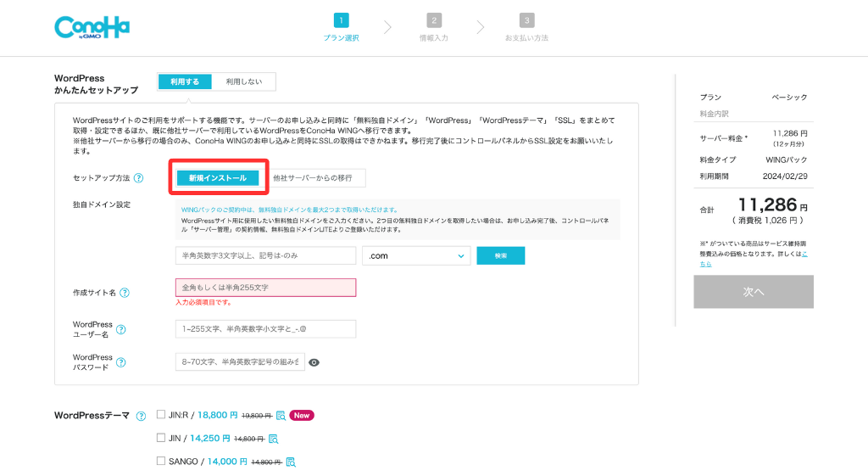Viewport: 868px width, 476px height.
Task: Click the ConoHa logo
Action: 92,27
